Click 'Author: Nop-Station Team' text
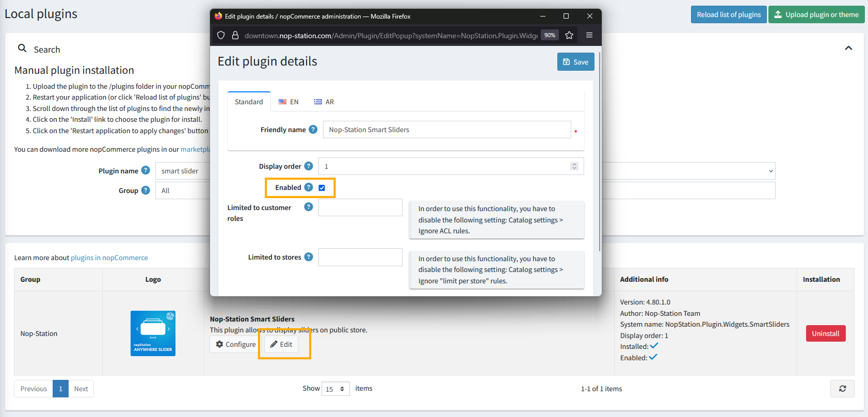The image size is (868, 417). [660, 313]
